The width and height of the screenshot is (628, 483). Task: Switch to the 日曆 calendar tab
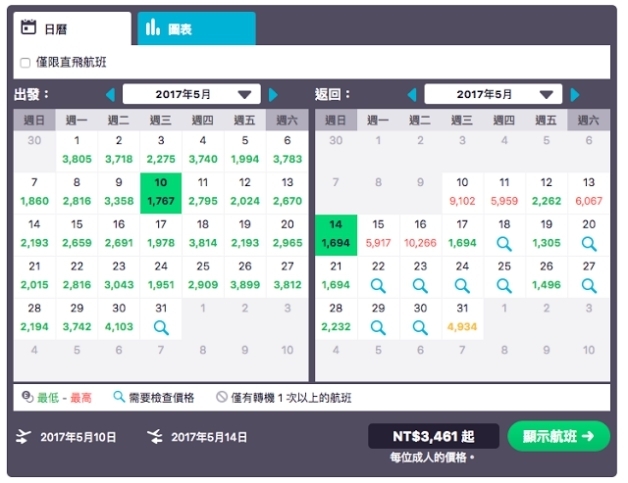pyautogui.click(x=72, y=29)
